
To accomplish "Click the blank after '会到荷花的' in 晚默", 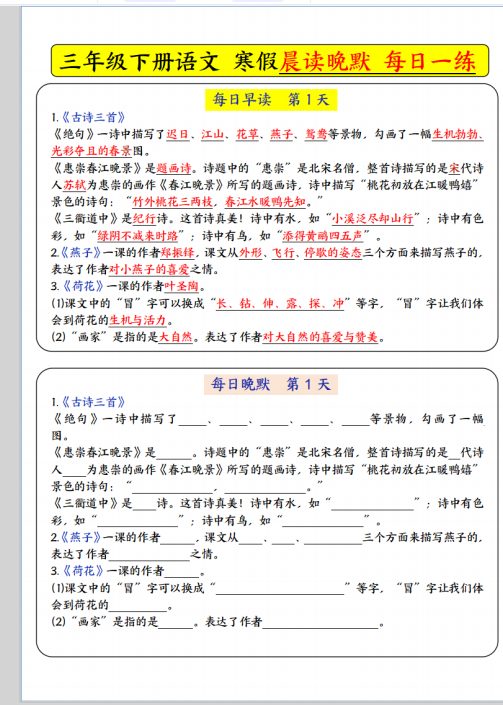I will pos(138,606).
